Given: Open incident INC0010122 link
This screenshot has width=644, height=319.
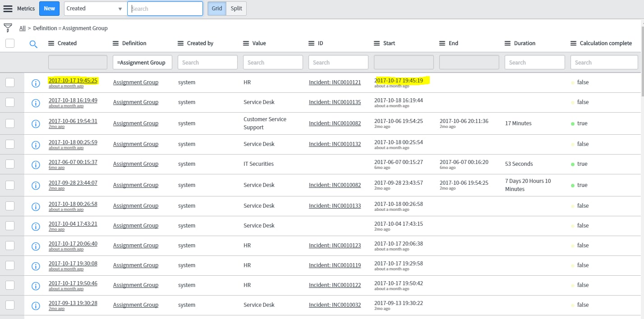Looking at the screenshot, I should click(335, 285).
